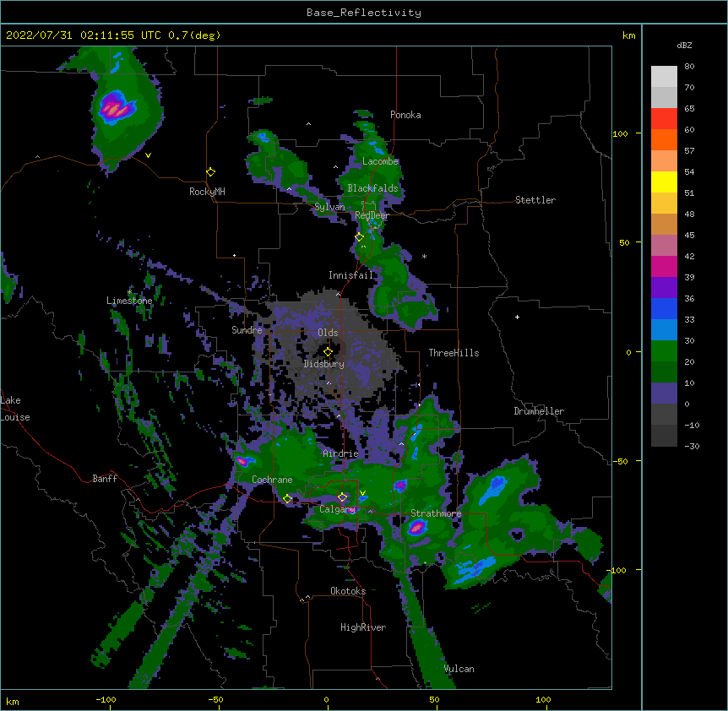This screenshot has width=728, height=711.
Task: Click the Base_Reflectivity title text
Action: (364, 13)
